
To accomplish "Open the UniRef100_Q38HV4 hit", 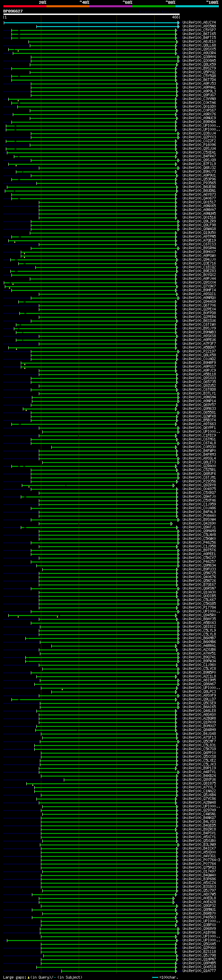I will 199,57.
